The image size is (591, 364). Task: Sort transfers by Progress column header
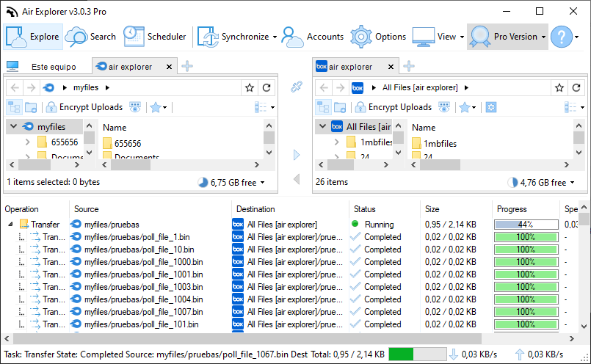tap(512, 209)
